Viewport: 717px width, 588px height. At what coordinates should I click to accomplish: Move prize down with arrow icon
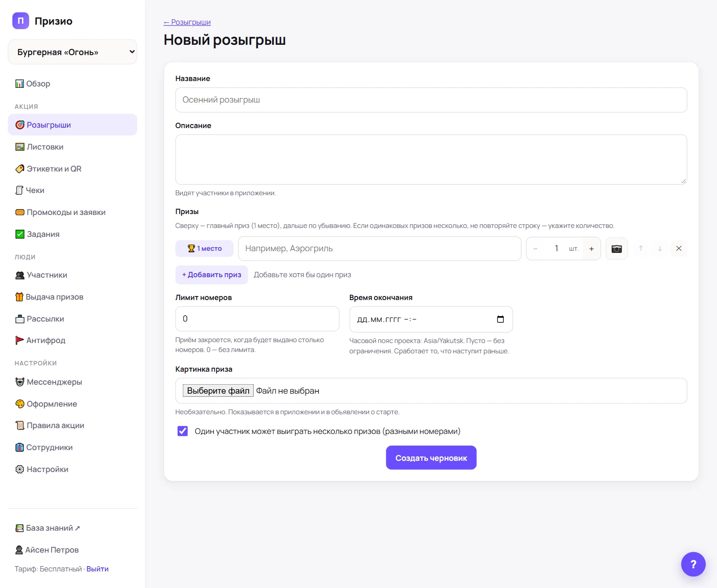click(660, 249)
